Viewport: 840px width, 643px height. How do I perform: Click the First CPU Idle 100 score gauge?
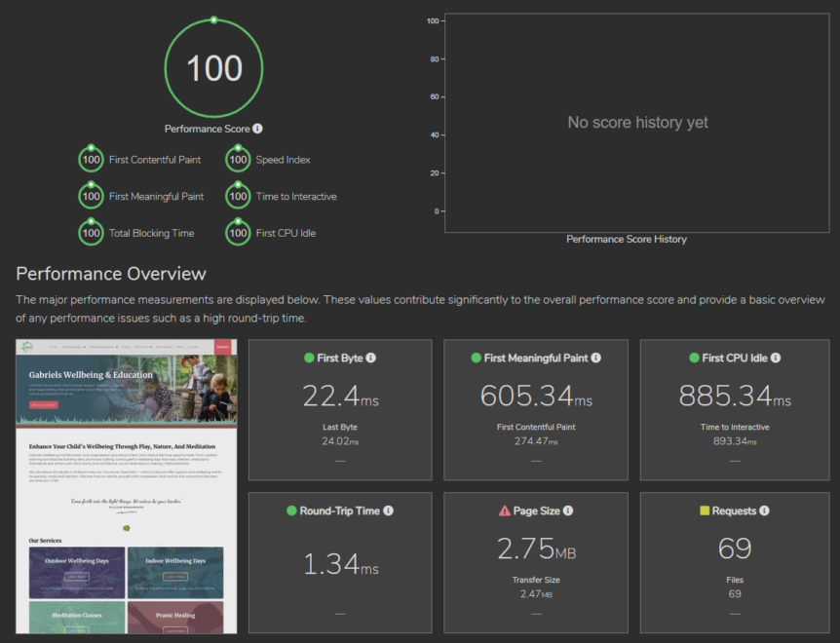tap(238, 233)
